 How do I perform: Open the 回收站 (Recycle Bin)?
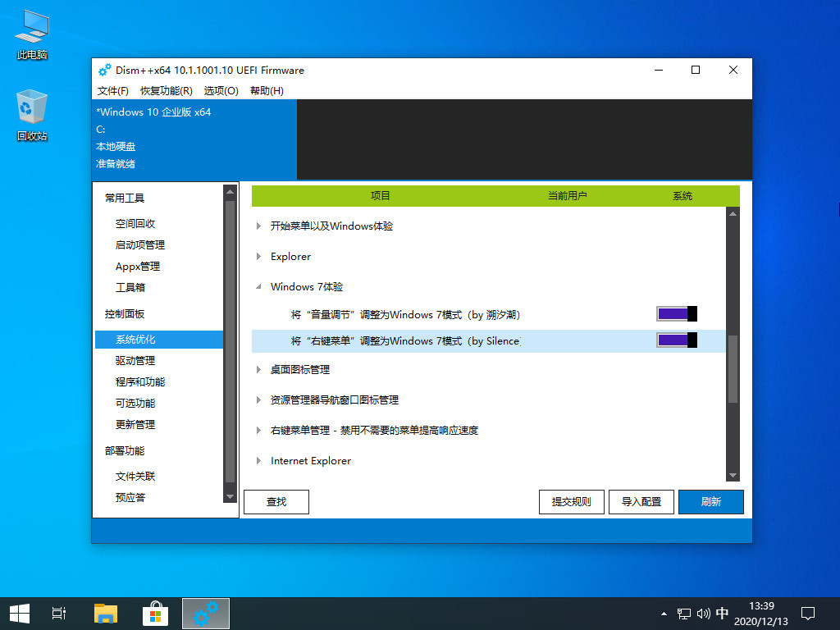[30, 109]
